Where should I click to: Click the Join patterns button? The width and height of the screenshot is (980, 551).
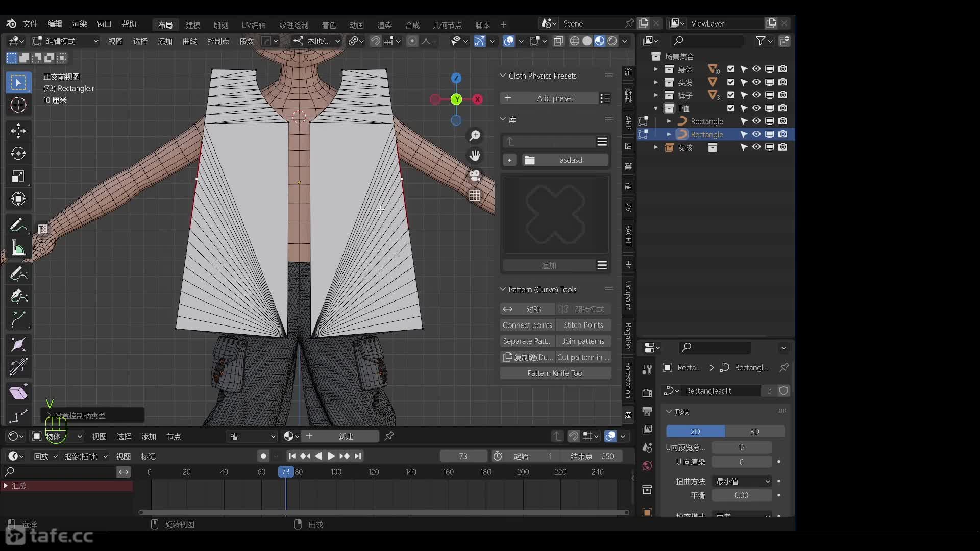pos(583,341)
